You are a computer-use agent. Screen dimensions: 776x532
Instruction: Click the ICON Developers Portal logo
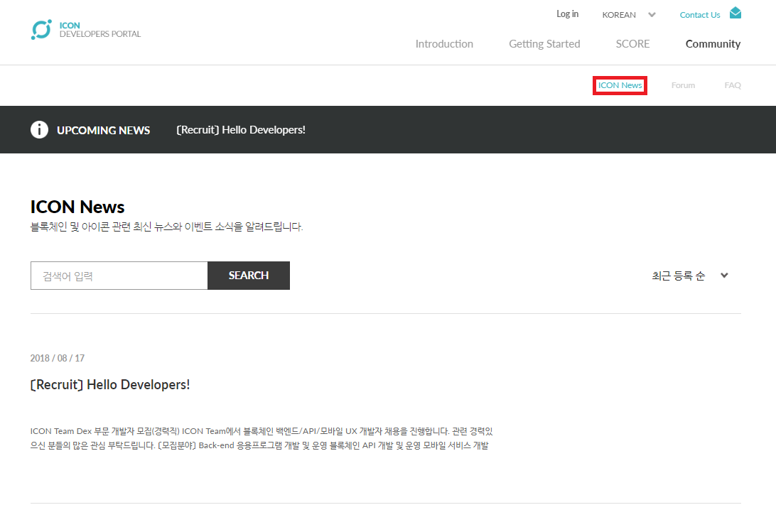pyautogui.click(x=86, y=30)
